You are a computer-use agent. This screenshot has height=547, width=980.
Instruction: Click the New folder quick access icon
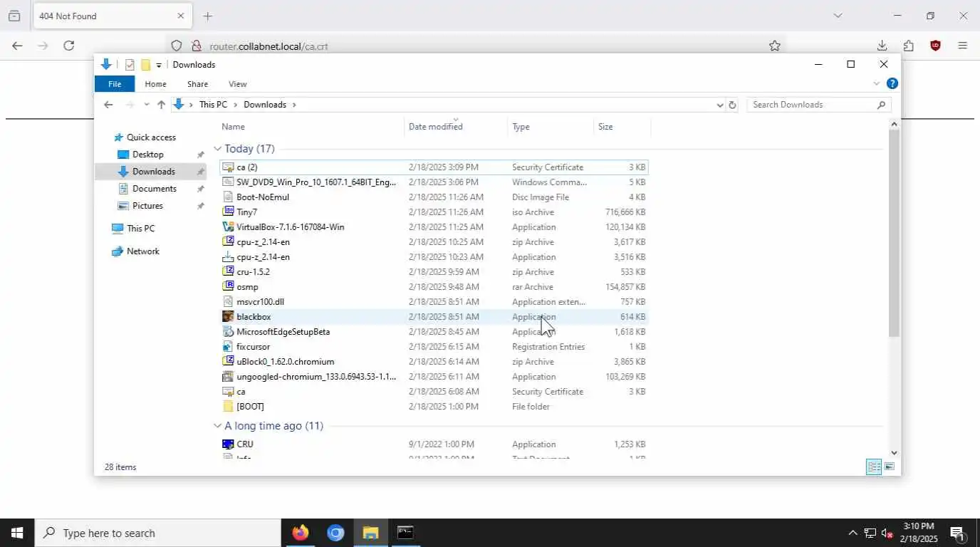coord(145,65)
